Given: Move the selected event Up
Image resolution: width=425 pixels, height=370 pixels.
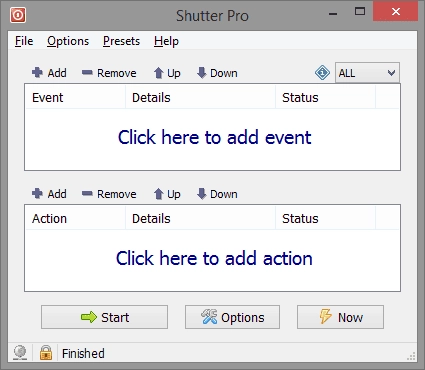Looking at the screenshot, I should 167,73.
